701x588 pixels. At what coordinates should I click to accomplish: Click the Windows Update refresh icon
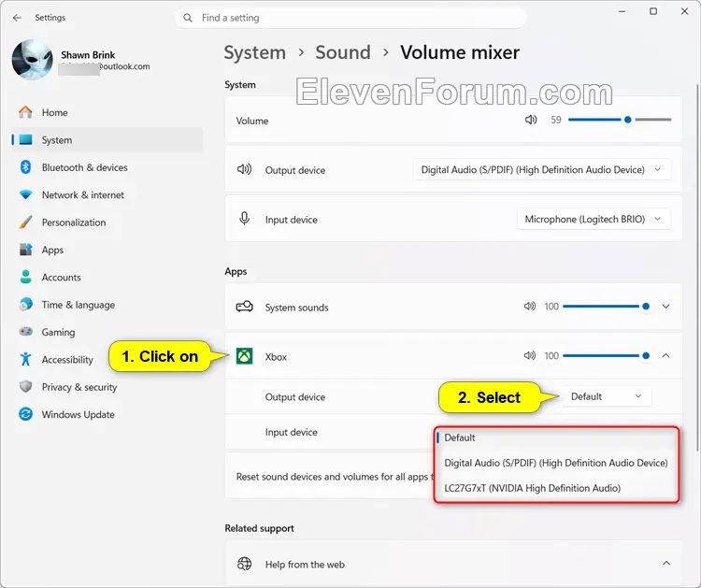[x=25, y=414]
